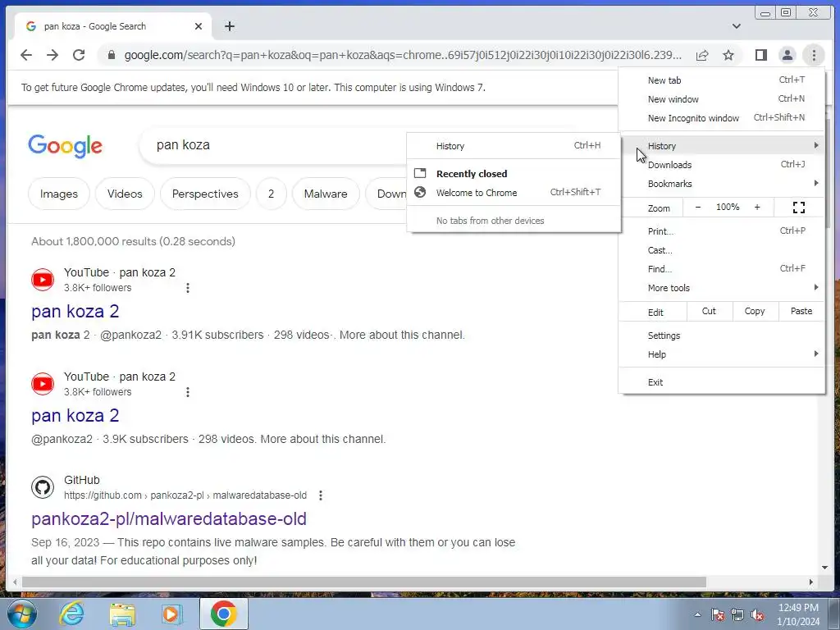Click the browser Forward arrow

point(52,55)
